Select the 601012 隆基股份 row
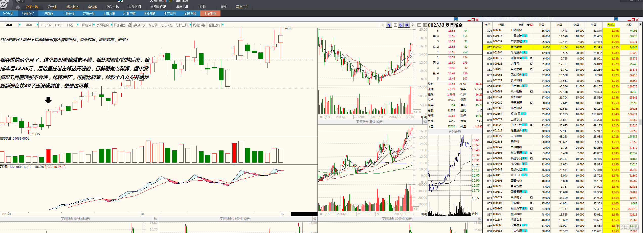The height and width of the screenshot is (233, 644). pos(561,131)
